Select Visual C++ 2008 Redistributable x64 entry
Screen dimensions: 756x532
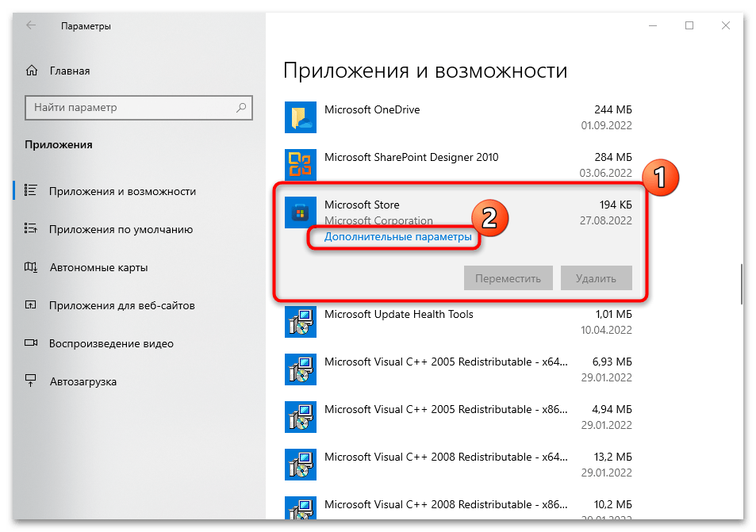[458, 465]
